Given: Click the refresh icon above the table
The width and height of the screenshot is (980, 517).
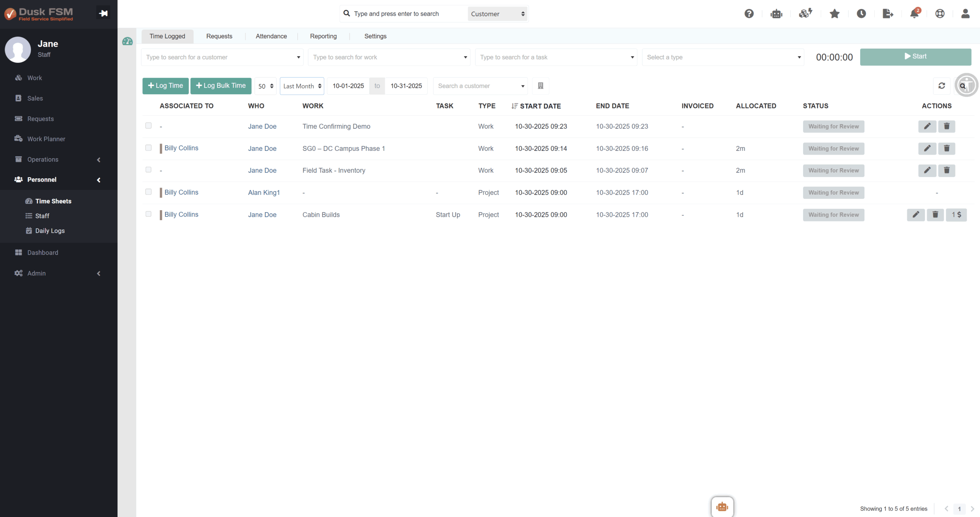Looking at the screenshot, I should click(942, 86).
